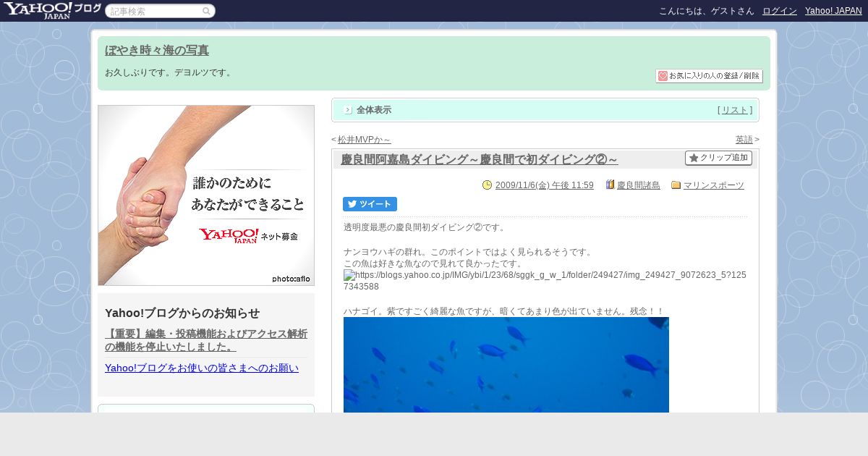Image resolution: width=868 pixels, height=456 pixels.
Task: Open the Yahoo! ネット募金 banner ad
Action: (x=206, y=195)
